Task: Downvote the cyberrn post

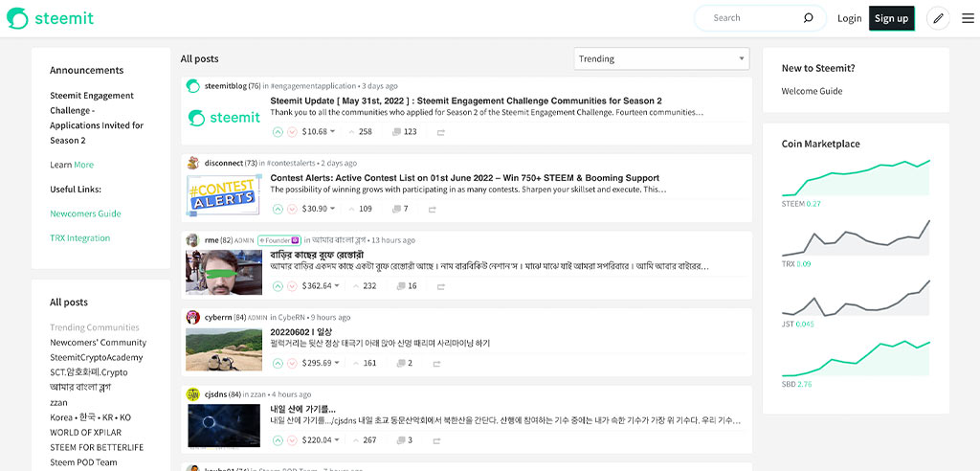Action: click(292, 364)
